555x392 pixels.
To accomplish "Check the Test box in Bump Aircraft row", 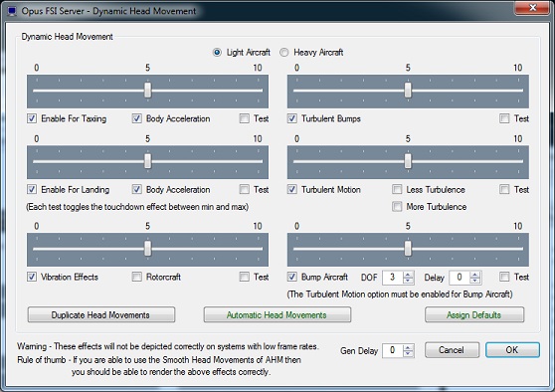I will click(504, 277).
